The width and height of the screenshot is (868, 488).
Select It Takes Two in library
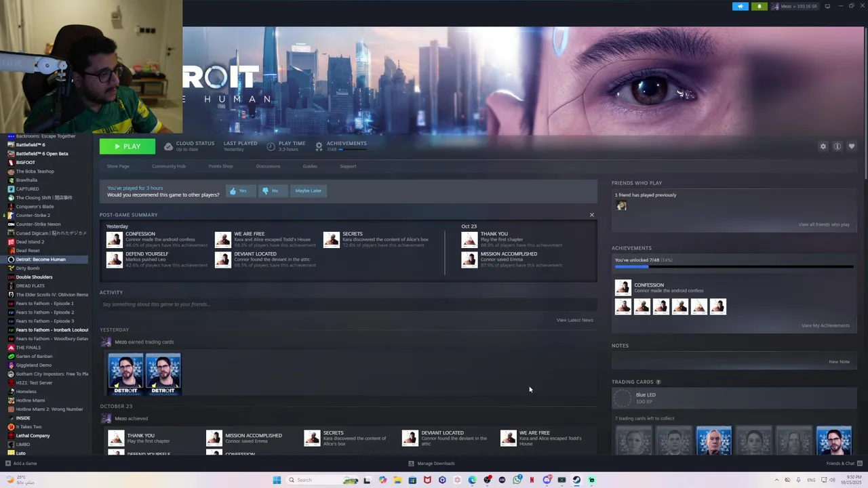coord(28,427)
